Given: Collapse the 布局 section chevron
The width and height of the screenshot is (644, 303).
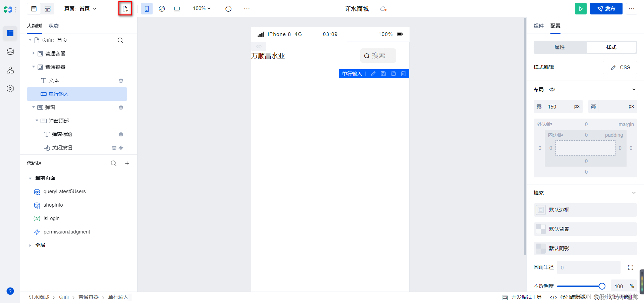Looking at the screenshot, I should (634, 89).
